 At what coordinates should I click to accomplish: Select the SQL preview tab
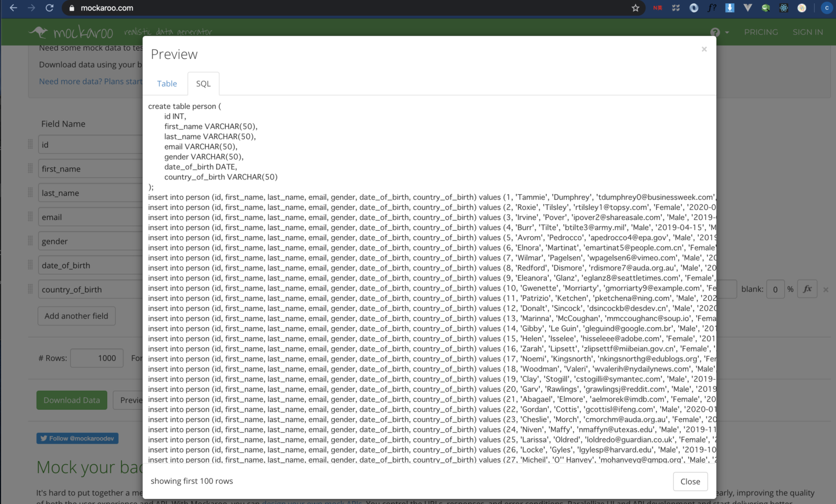202,83
